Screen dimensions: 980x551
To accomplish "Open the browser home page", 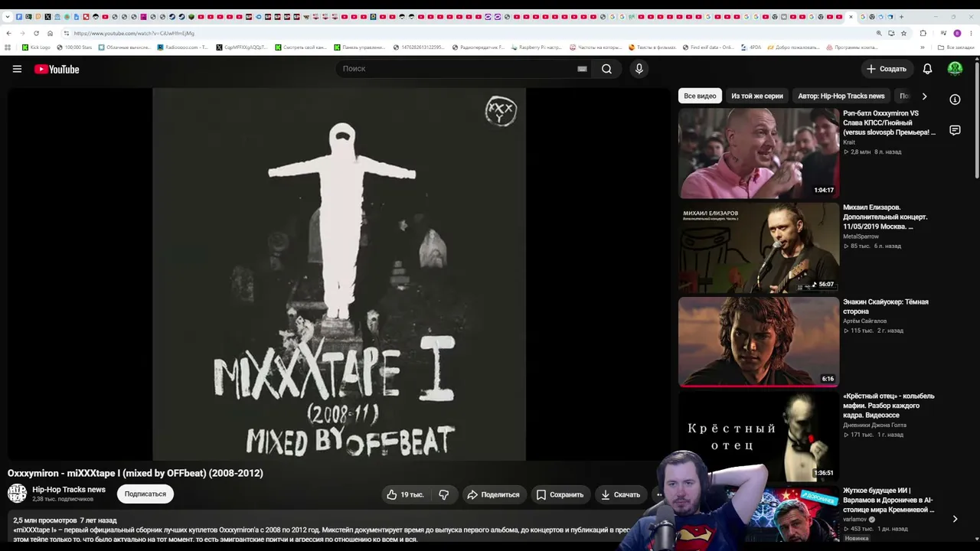I will coord(50,33).
